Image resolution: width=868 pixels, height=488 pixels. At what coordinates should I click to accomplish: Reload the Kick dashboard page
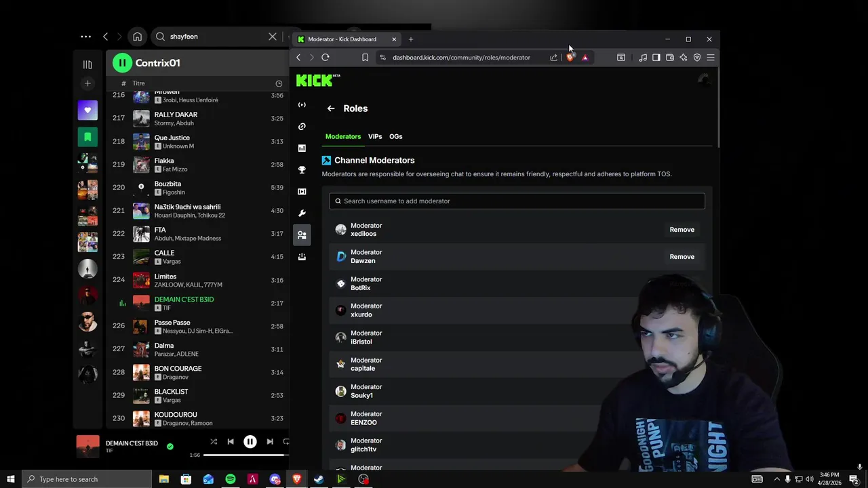[x=325, y=58]
